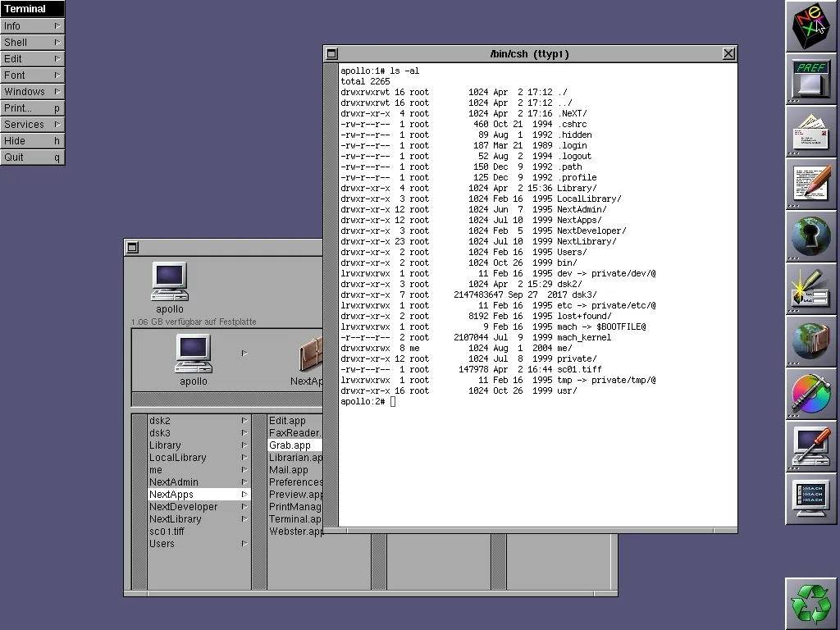Click the first browser column scrollbar
840x630 pixels.
tap(139, 502)
